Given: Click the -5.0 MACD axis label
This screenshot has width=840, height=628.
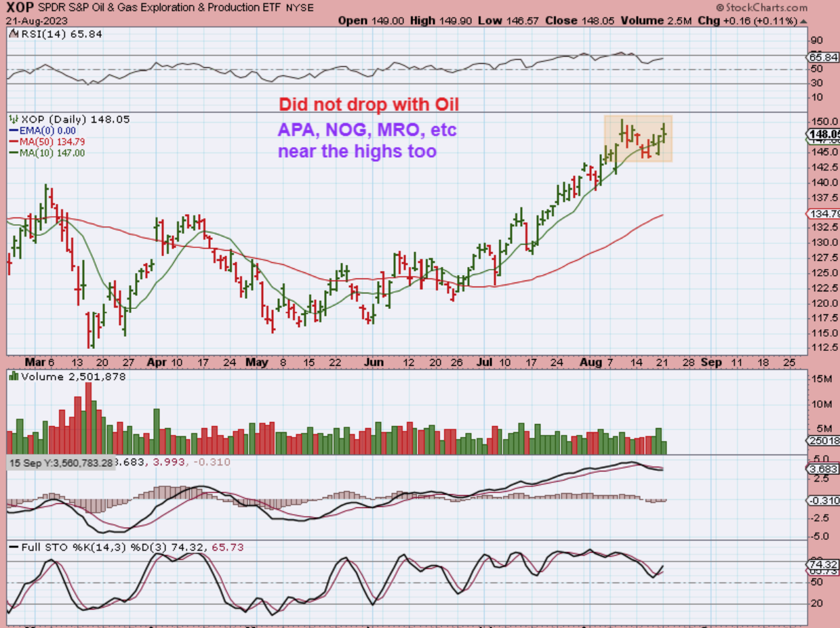Looking at the screenshot, I should [819, 536].
